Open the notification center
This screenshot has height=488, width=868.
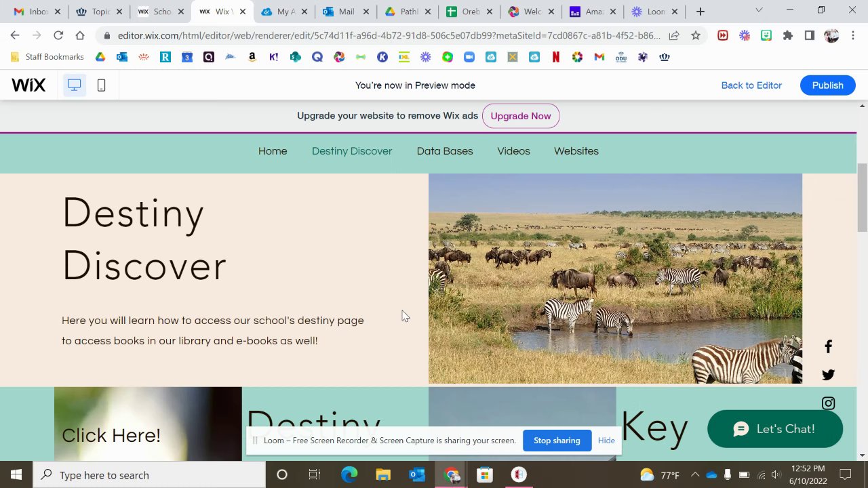click(x=846, y=474)
